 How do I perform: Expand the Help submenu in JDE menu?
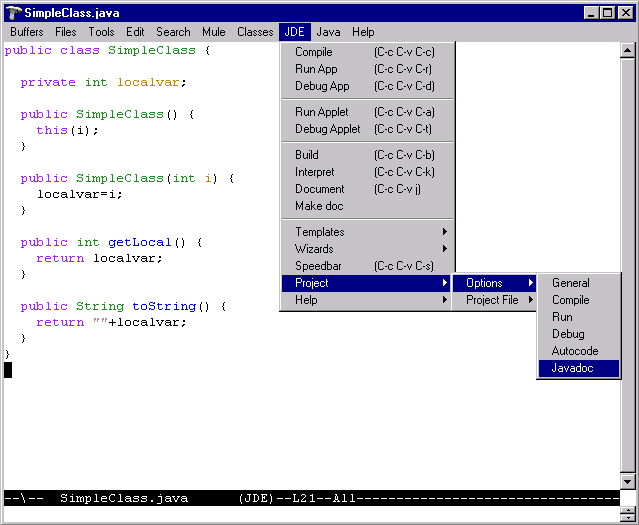coord(367,300)
